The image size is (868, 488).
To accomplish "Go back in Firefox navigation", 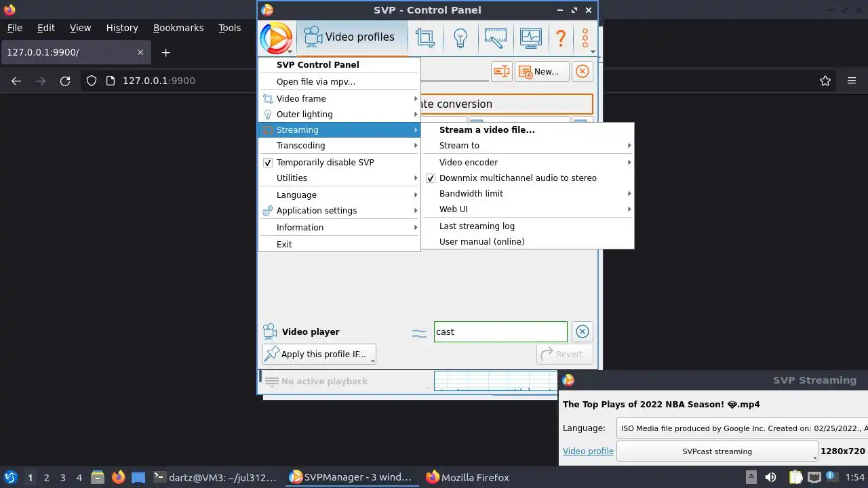I will (16, 81).
